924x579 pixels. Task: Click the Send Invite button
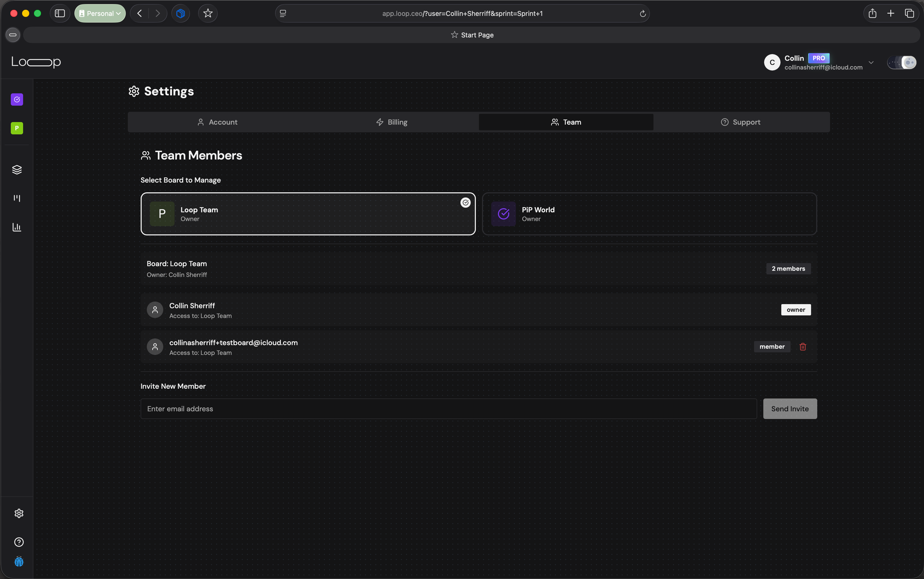(790, 408)
